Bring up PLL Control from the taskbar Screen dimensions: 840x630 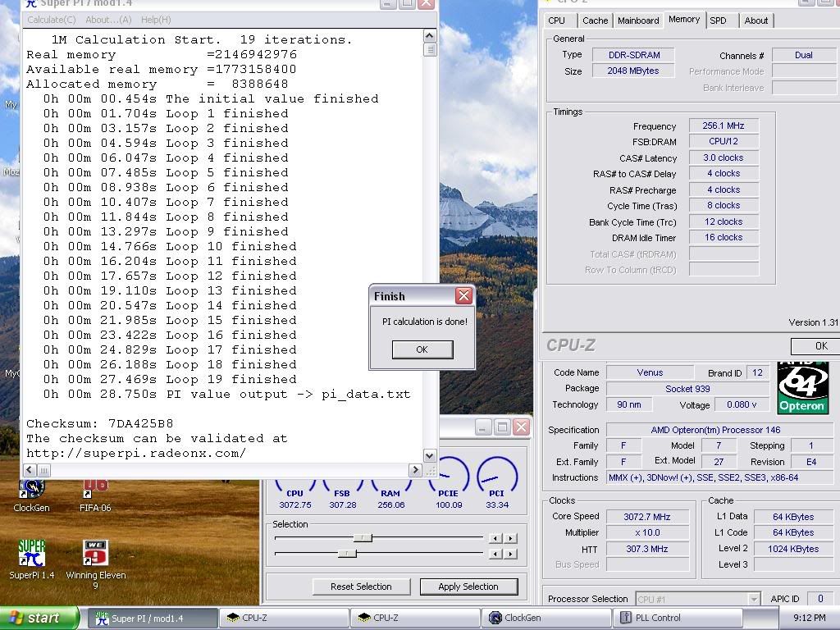tap(677, 619)
